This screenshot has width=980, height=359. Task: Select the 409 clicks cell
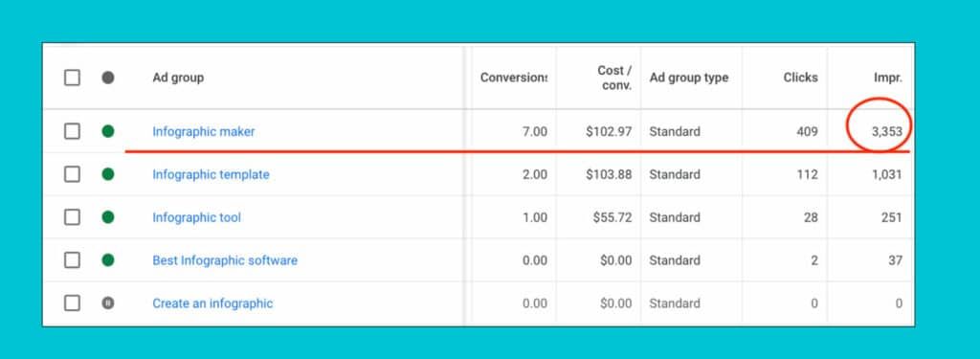(x=807, y=132)
